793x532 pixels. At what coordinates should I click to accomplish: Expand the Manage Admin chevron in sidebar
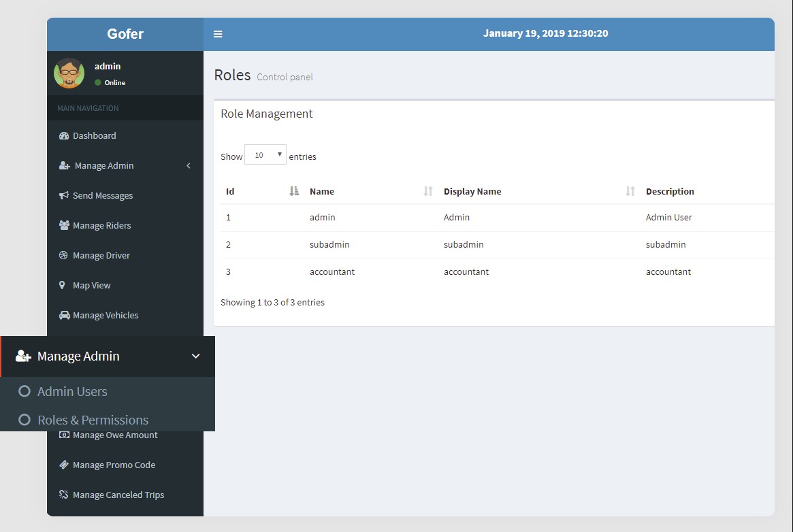pyautogui.click(x=189, y=165)
